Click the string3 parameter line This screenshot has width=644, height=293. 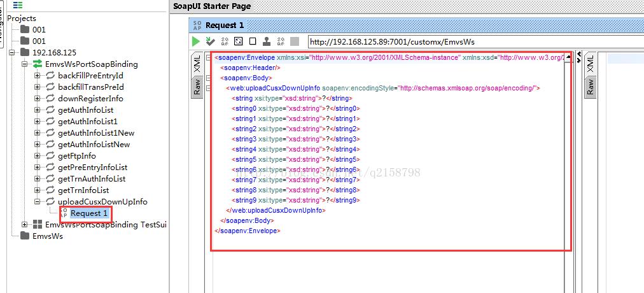pyautogui.click(x=296, y=139)
